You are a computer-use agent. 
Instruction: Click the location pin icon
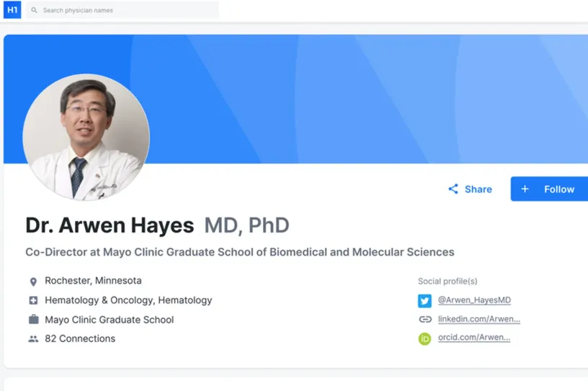click(x=33, y=282)
